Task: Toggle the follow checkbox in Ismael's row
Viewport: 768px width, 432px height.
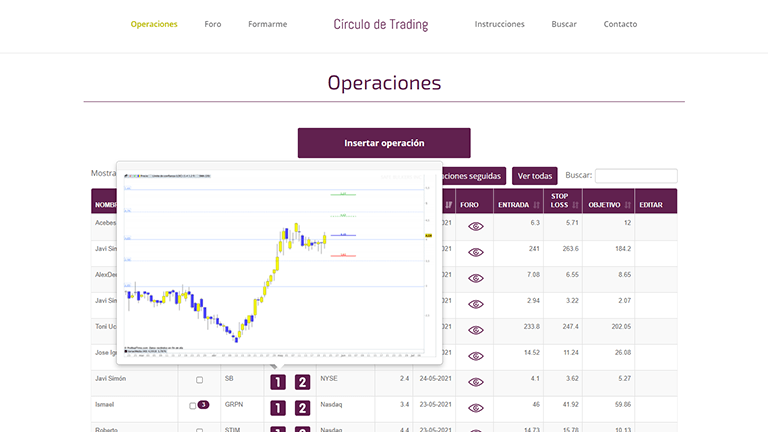Action: click(193, 406)
